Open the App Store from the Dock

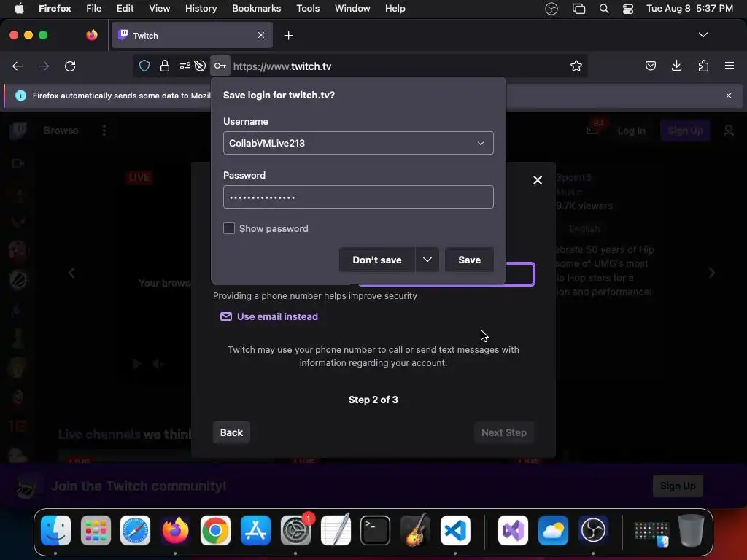pos(255,530)
